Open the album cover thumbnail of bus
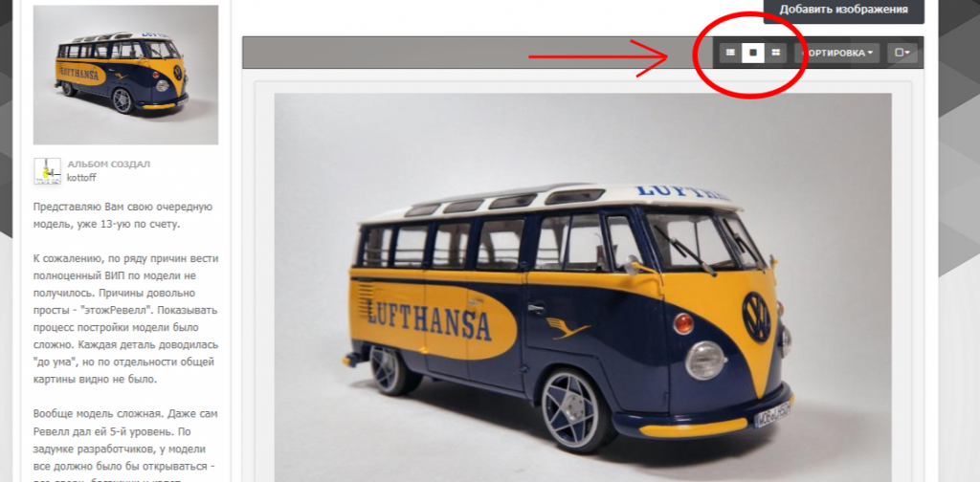 click(x=125, y=75)
